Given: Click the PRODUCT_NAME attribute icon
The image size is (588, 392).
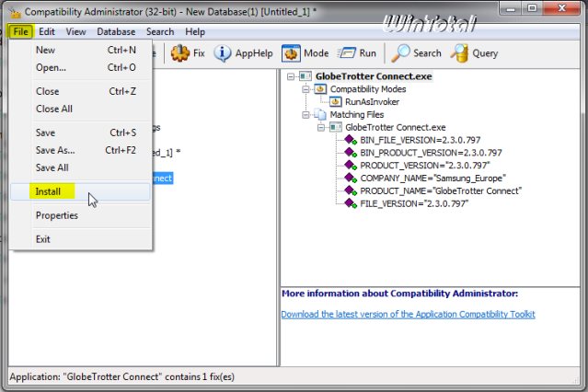Looking at the screenshot, I should (351, 191).
